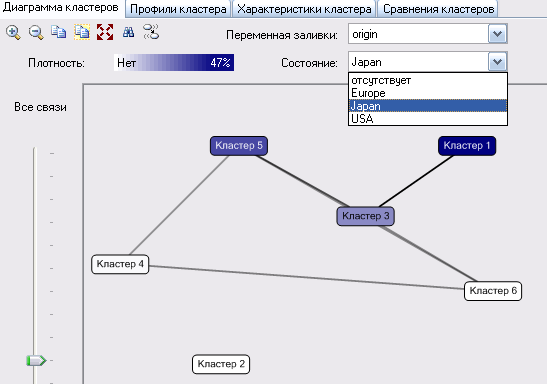The height and width of the screenshot is (384, 547).
Task: Select node Кластер 6
Action: coord(493,291)
